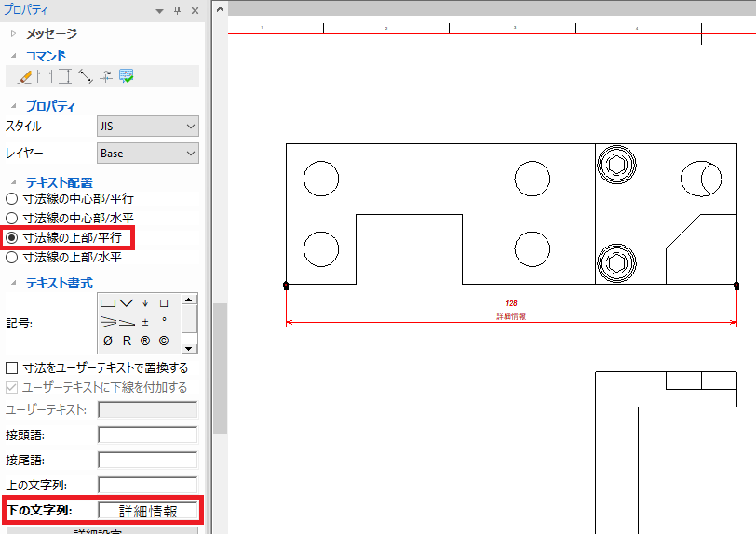This screenshot has height=534, width=756.
Task: Open the プロパティ panel options menu arrow
Action: tap(159, 10)
